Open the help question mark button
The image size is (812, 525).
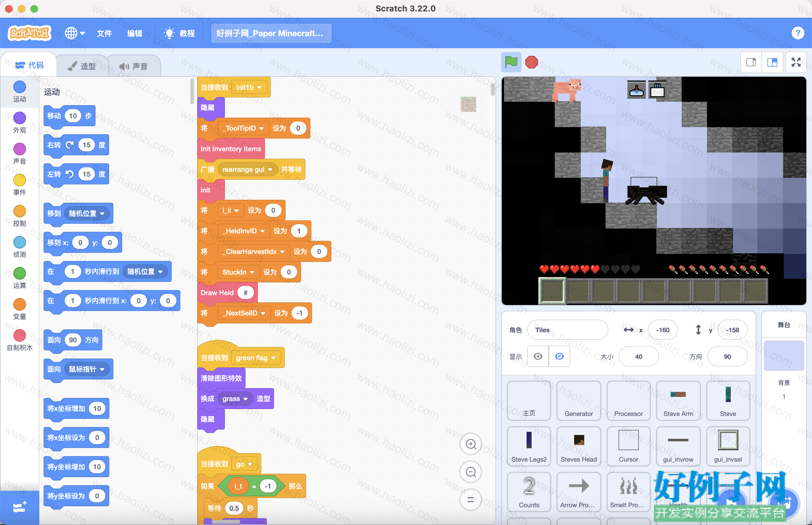point(798,33)
